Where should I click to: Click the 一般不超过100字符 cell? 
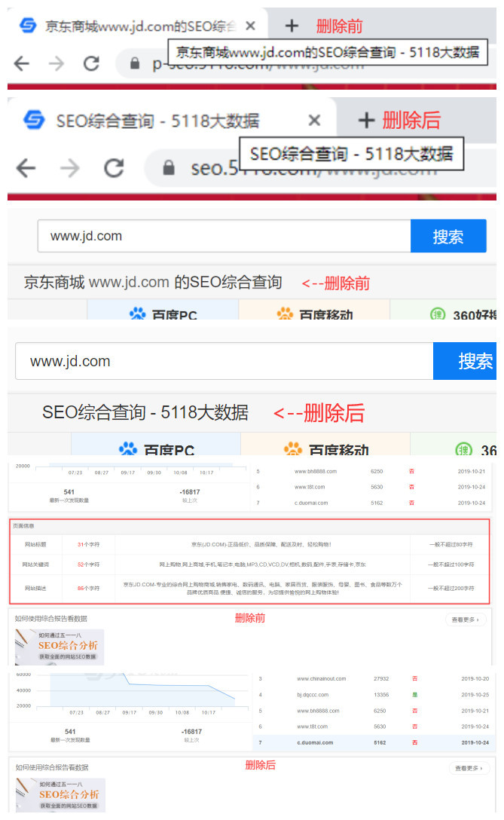451,565
